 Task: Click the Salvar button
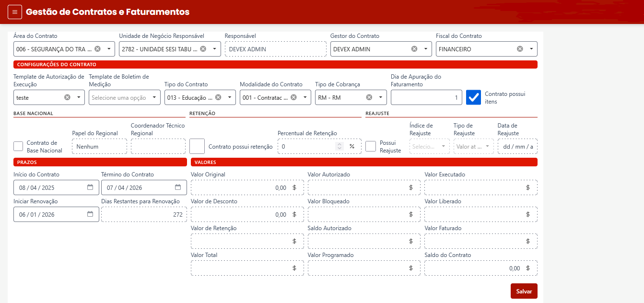524,291
